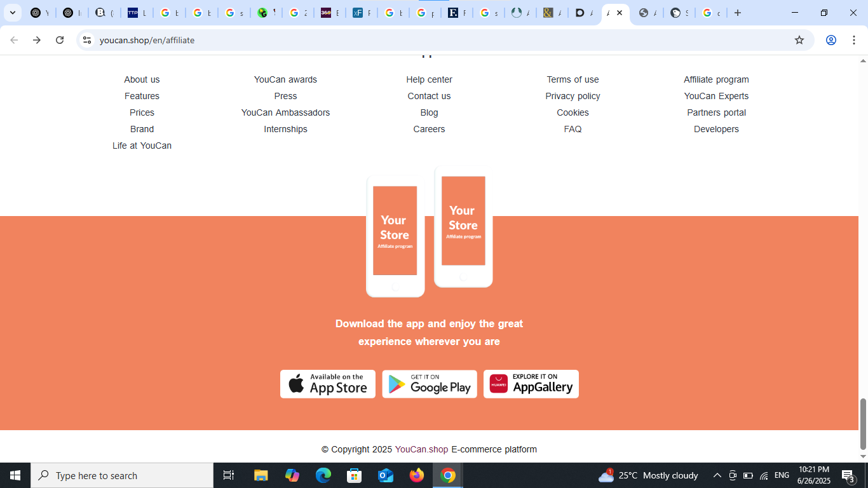Click the right phone mockup image
Viewport: 868px width, 488px height.
pyautogui.click(x=463, y=227)
